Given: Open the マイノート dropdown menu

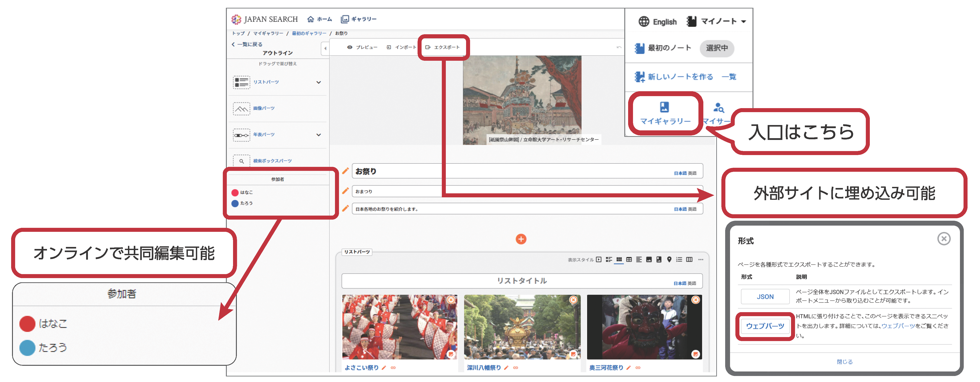Looking at the screenshot, I should (x=717, y=21).
